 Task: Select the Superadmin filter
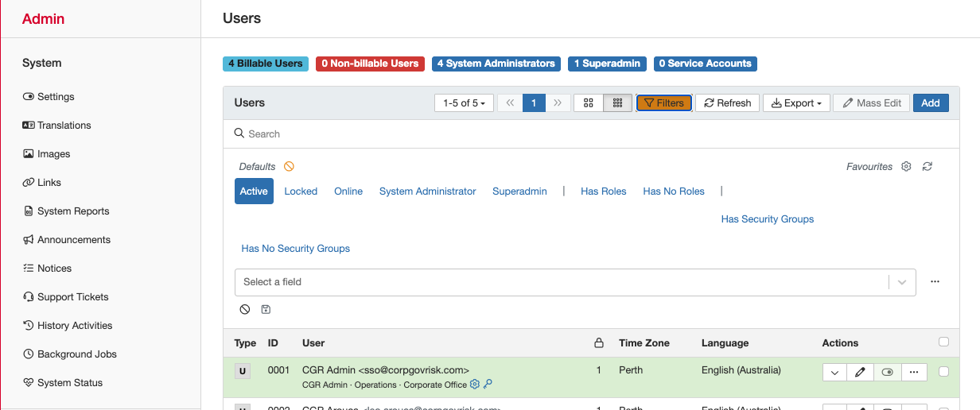coord(519,191)
